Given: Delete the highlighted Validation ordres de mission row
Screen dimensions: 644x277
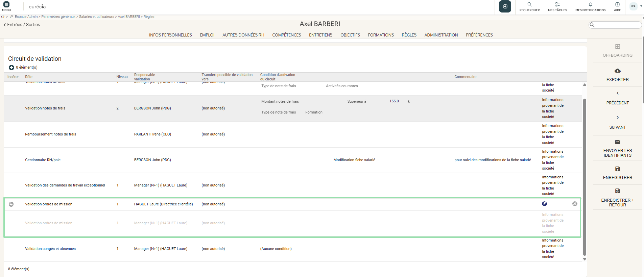Looking at the screenshot, I should pos(575,204).
